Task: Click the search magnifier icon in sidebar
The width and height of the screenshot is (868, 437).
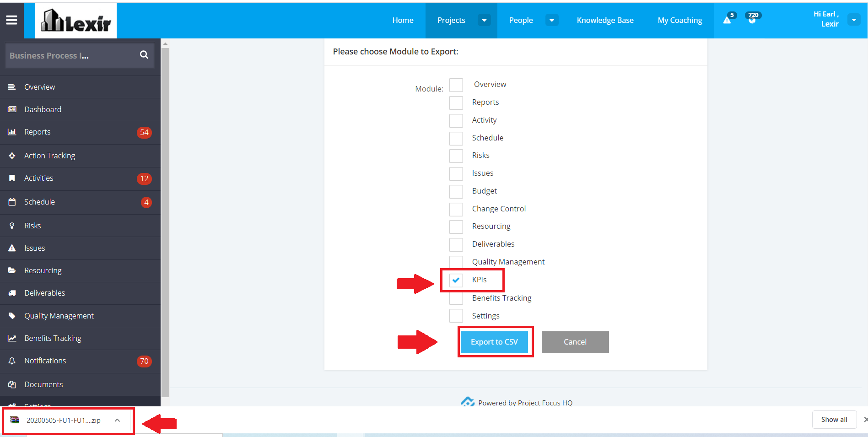Action: [144, 55]
